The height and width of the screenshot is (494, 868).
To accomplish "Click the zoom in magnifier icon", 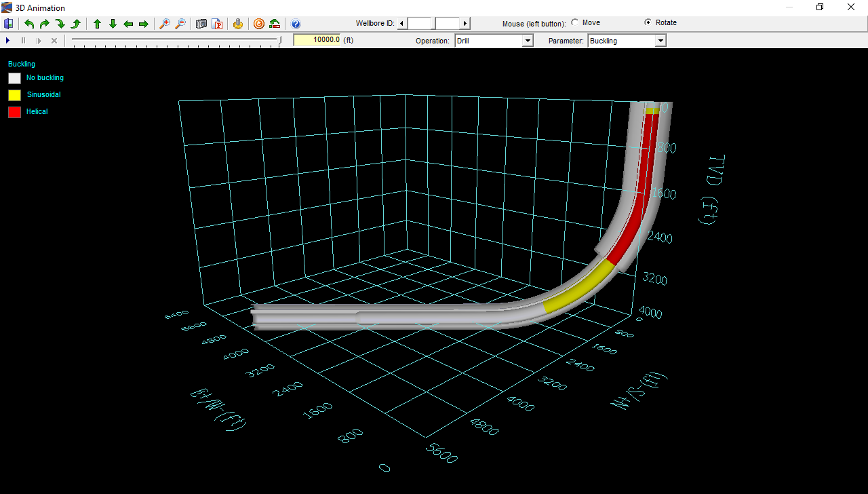I will point(164,24).
